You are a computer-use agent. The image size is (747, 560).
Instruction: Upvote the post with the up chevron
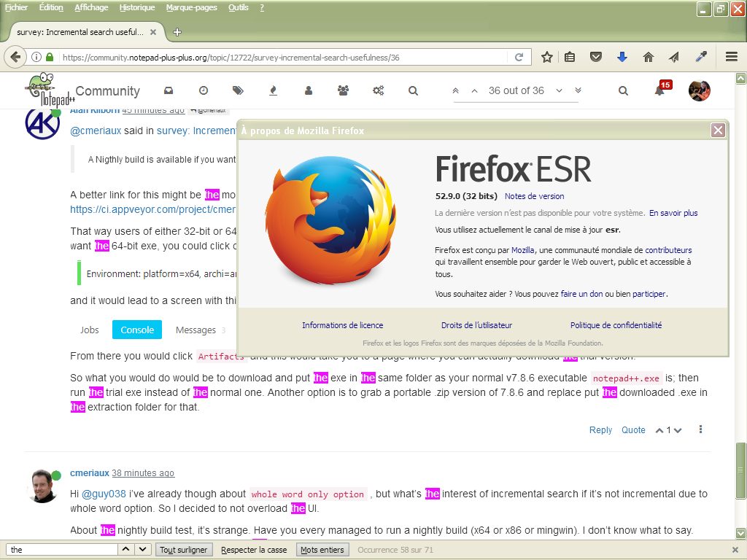point(659,430)
